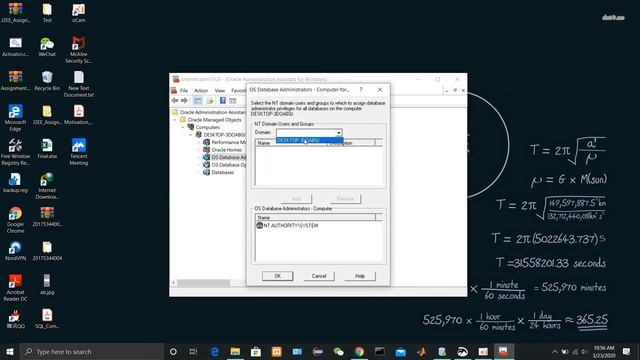
Task: Click the OK button in dialog
Action: pyautogui.click(x=278, y=276)
